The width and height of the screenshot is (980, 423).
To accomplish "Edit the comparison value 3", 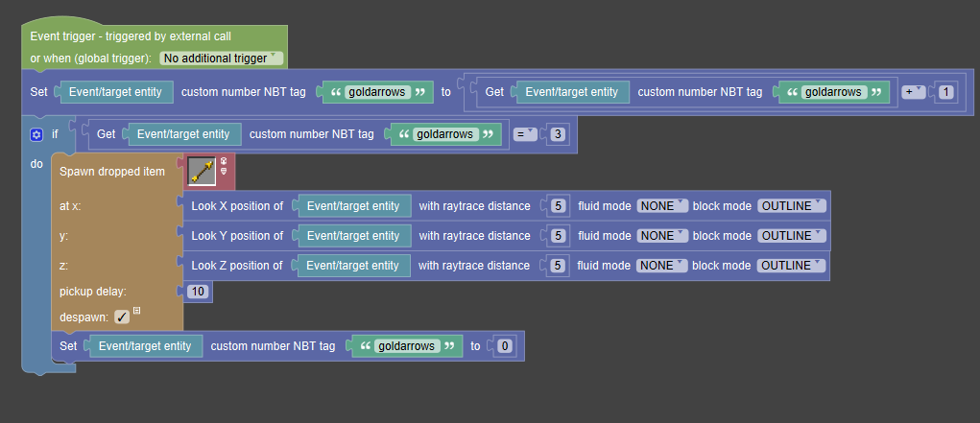I will 559,134.
